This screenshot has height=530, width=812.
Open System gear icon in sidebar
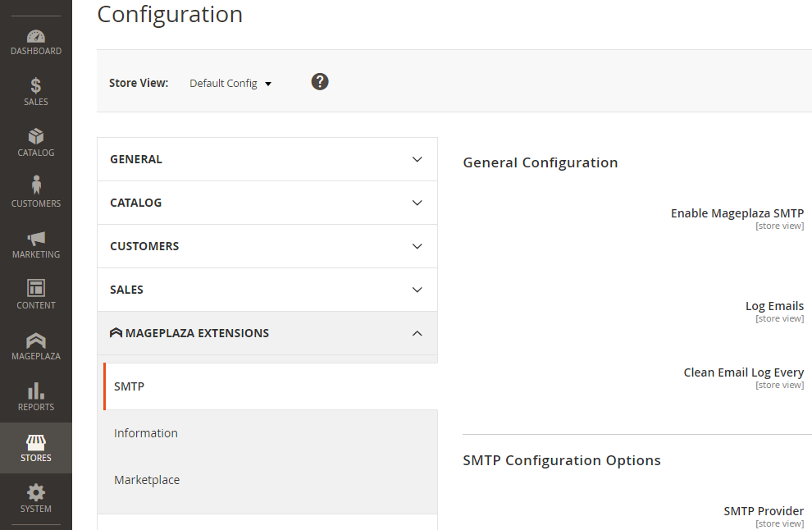tap(35, 493)
